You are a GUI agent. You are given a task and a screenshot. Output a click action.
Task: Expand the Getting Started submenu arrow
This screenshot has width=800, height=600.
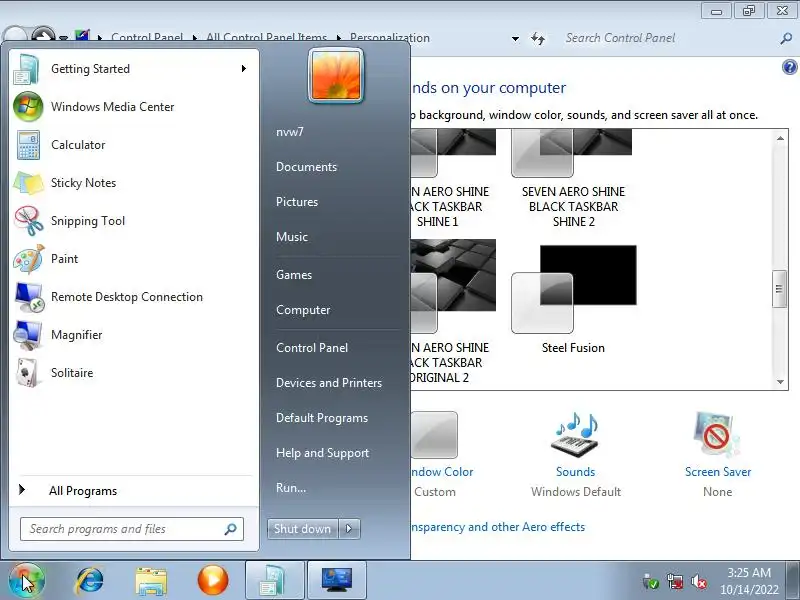244,68
